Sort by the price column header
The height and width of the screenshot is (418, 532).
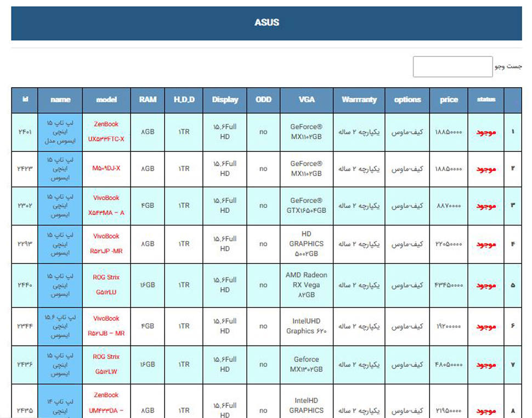(449, 100)
